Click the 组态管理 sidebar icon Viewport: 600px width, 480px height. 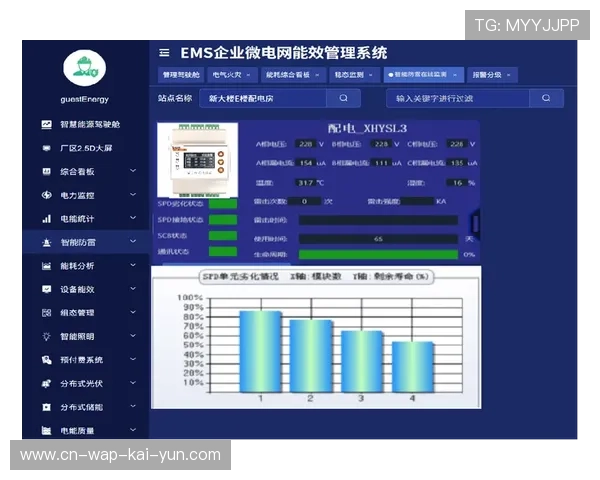pyautogui.click(x=46, y=313)
